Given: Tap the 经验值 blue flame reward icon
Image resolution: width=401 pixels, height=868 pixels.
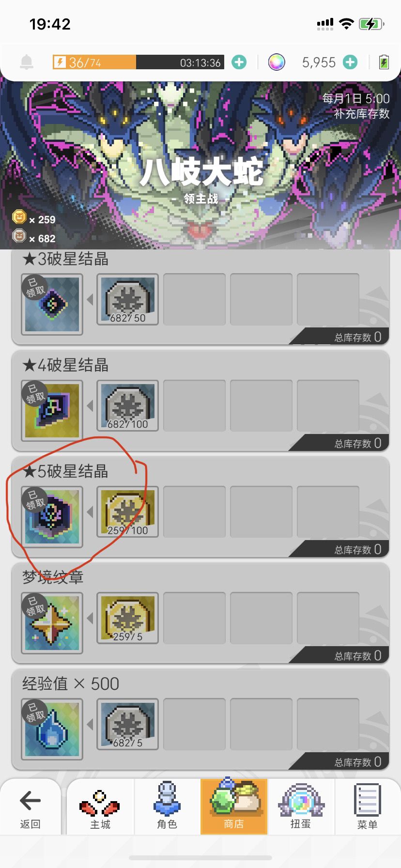Looking at the screenshot, I should pos(52,729).
